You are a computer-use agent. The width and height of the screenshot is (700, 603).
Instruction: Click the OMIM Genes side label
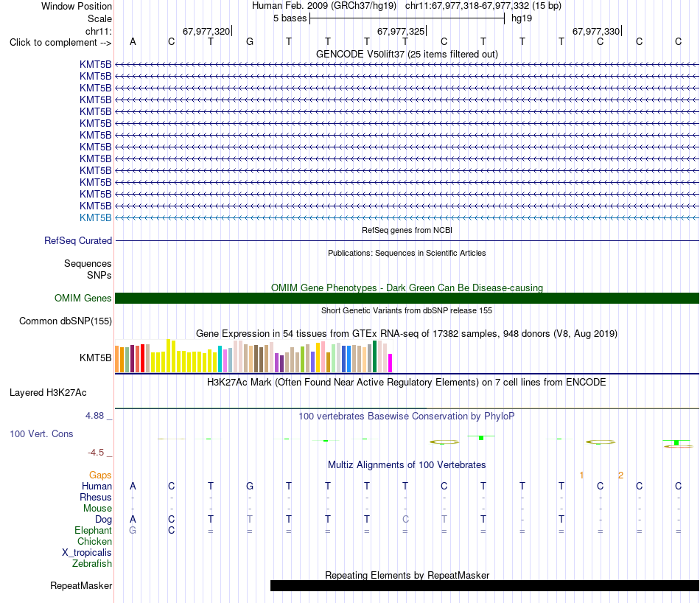coord(83,298)
